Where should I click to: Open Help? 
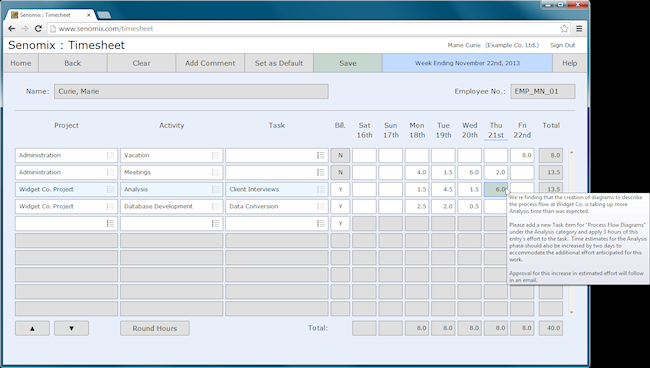coord(570,63)
